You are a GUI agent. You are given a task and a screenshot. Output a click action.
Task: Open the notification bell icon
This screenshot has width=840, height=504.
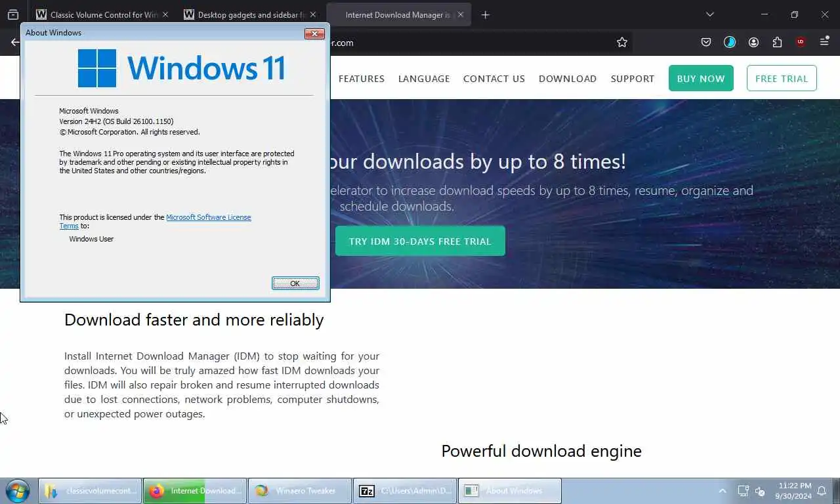click(823, 491)
